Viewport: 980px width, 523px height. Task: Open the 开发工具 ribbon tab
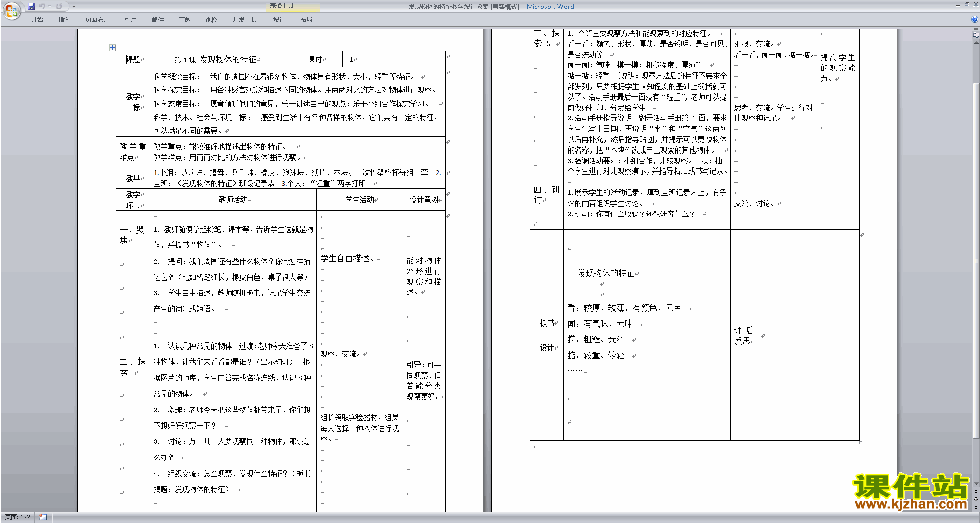[245, 19]
